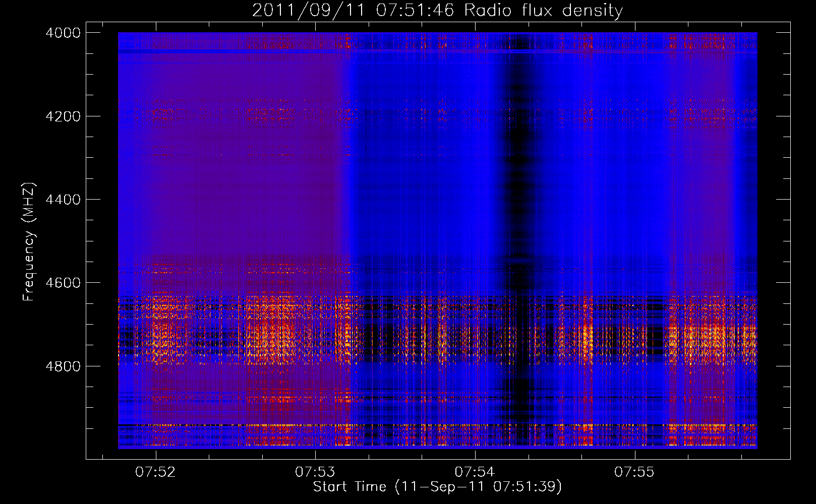
Task: Click the 4000 frequency tick label
Action: pos(63,33)
